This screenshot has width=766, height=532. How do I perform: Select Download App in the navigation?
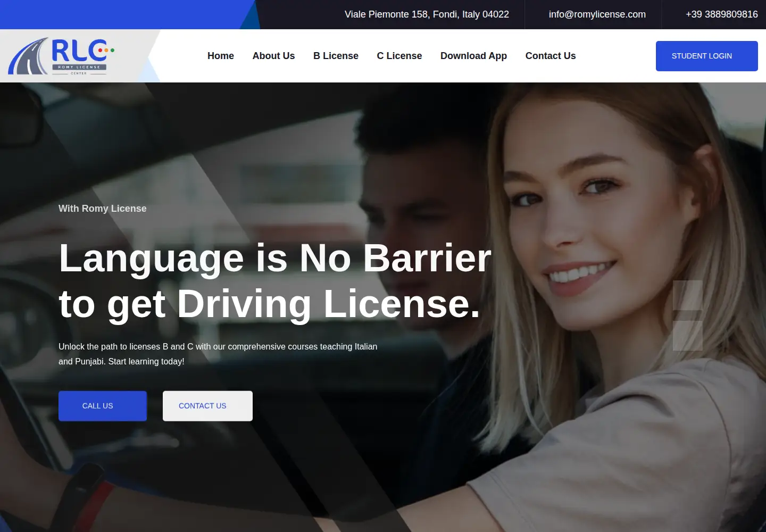(x=473, y=56)
